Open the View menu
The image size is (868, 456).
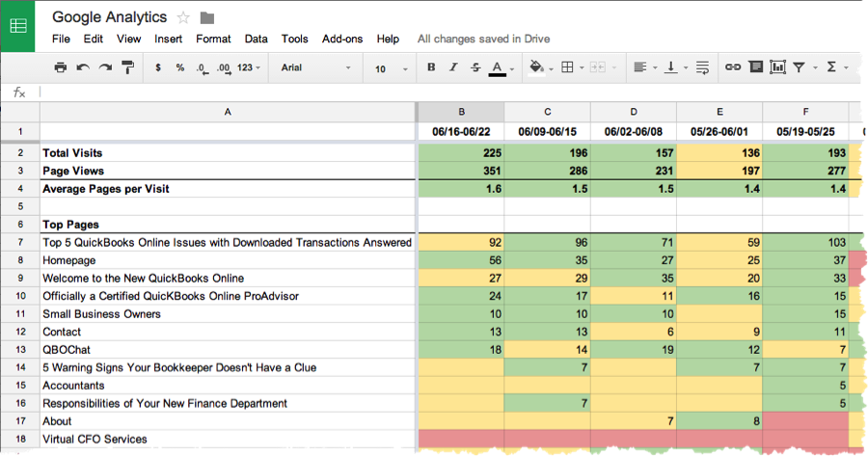click(x=128, y=39)
